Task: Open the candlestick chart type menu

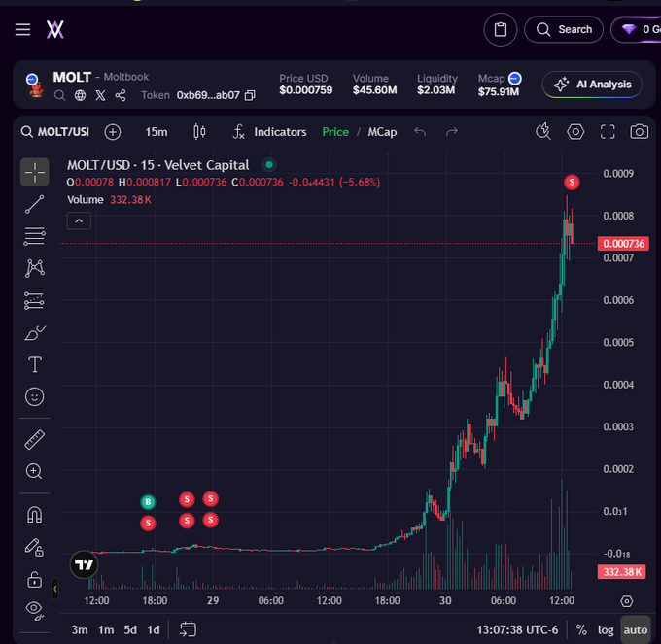Action: pos(199,131)
